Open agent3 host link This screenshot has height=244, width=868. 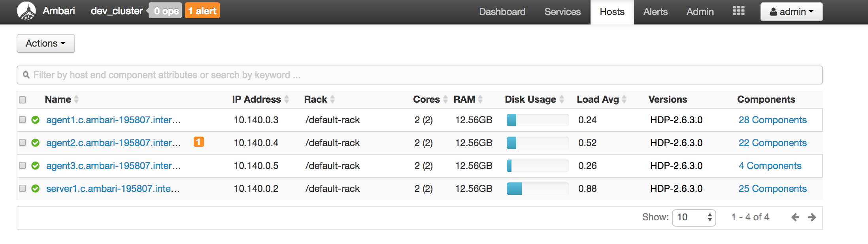click(113, 166)
